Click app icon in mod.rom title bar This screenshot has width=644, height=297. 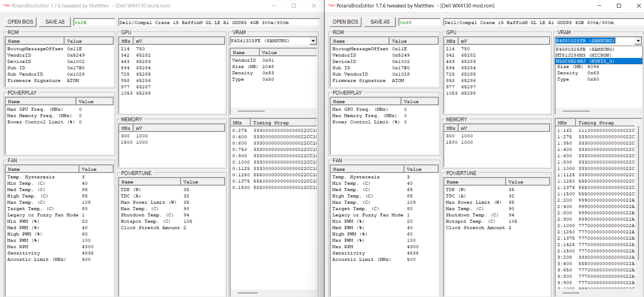[x=331, y=6]
